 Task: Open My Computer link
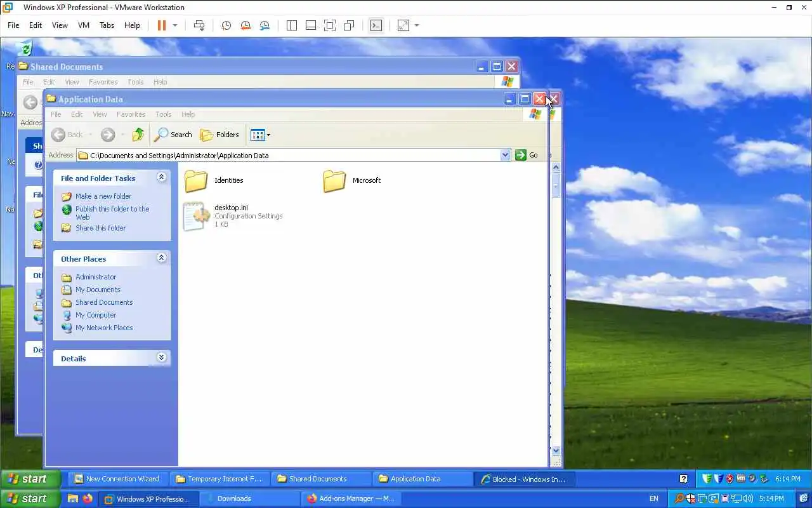point(96,315)
